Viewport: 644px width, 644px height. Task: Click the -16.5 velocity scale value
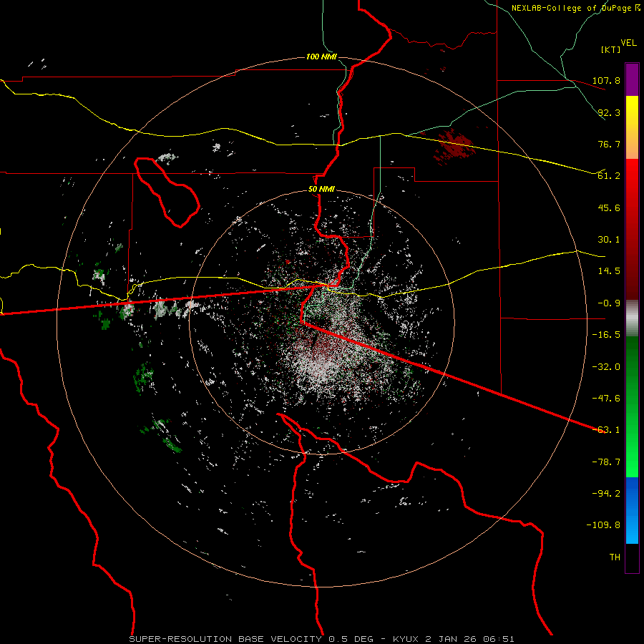coord(606,335)
